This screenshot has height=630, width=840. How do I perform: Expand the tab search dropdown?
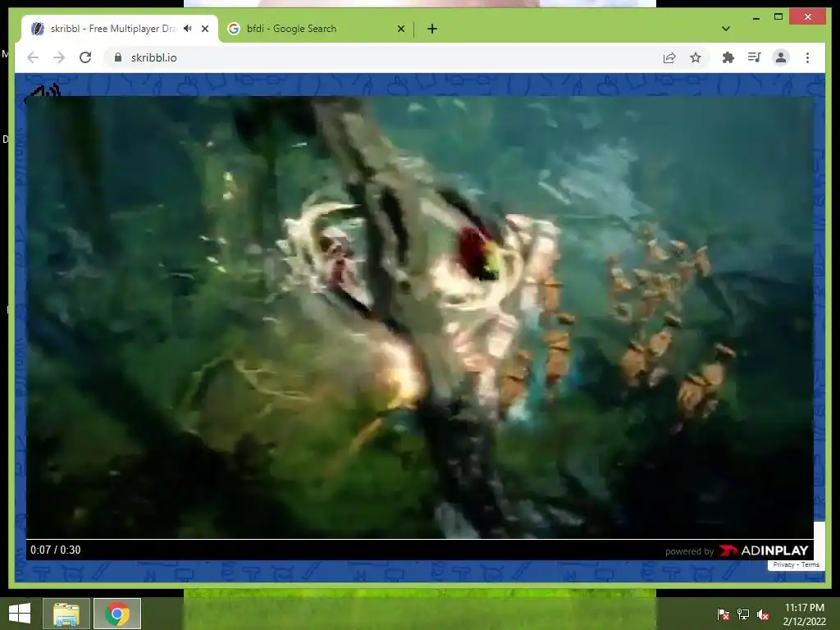pyautogui.click(x=726, y=29)
